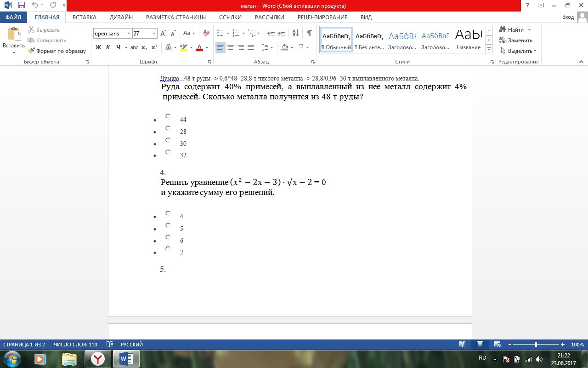
Task: Click the word count in status bar
Action: (75, 345)
